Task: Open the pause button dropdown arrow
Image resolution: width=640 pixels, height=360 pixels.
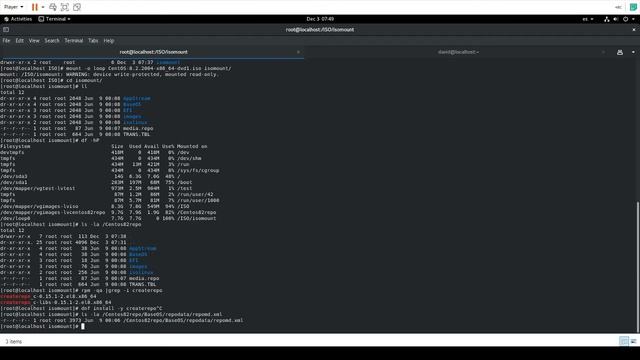Action: [x=43, y=7]
